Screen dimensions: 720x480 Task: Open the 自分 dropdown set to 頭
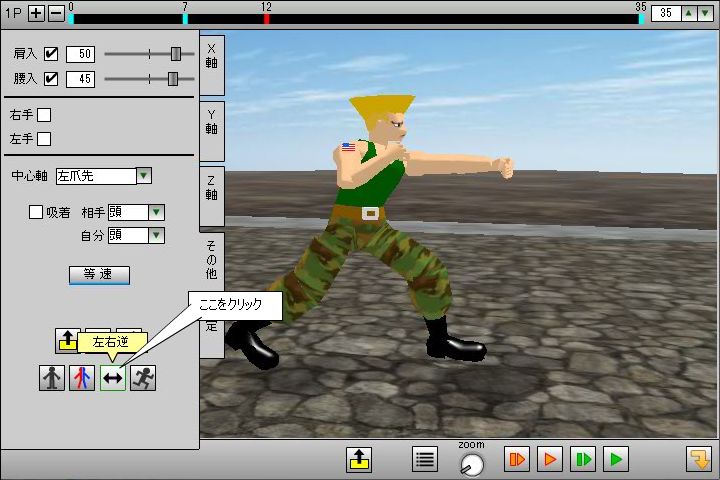[136, 235]
